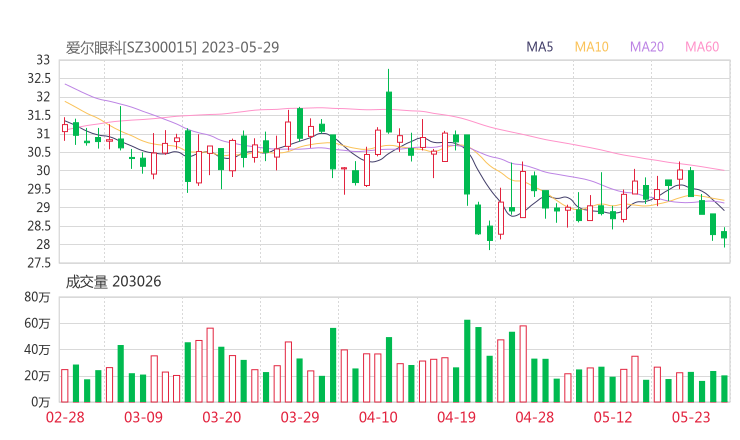This screenshot has width=740, height=440.
Task: Click the 27.5 price axis label
Action: (x=39, y=263)
